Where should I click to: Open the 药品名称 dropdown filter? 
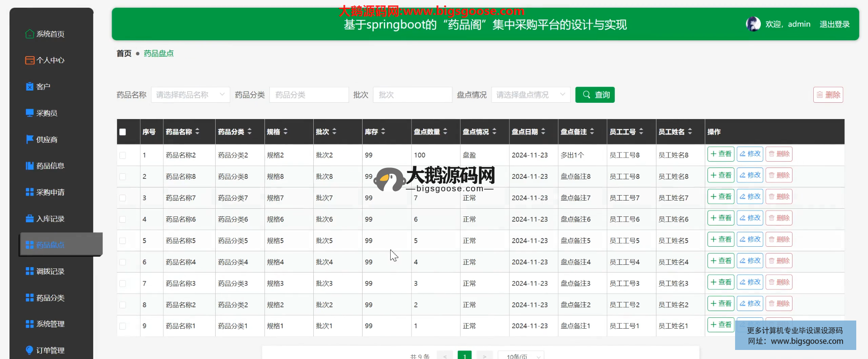[x=190, y=95]
